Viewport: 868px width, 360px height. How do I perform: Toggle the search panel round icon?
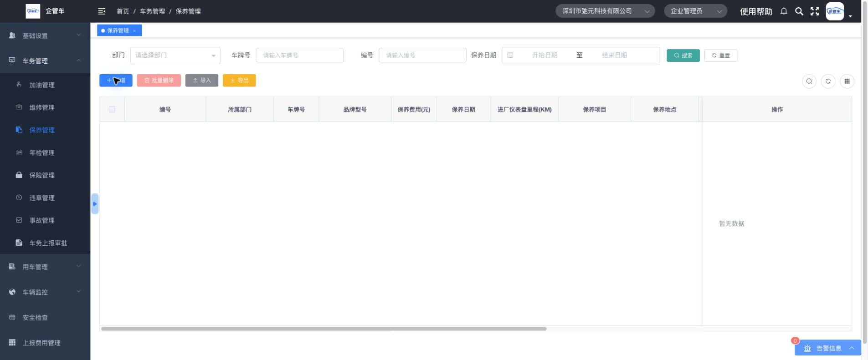coord(809,81)
